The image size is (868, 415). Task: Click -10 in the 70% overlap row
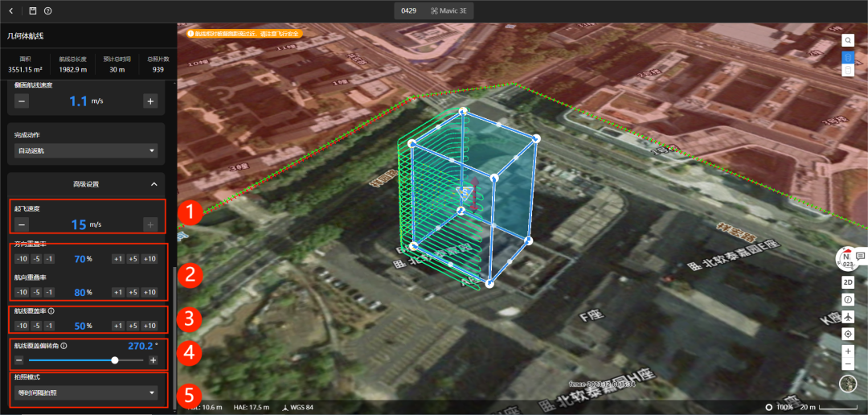click(x=22, y=259)
